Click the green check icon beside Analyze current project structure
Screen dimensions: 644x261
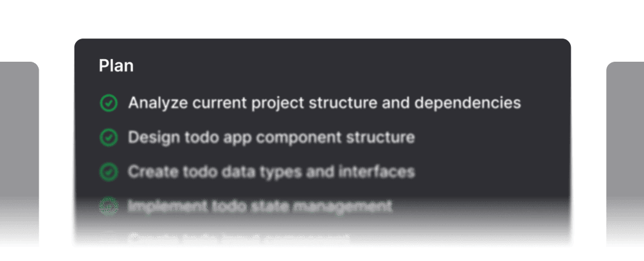coord(109,103)
